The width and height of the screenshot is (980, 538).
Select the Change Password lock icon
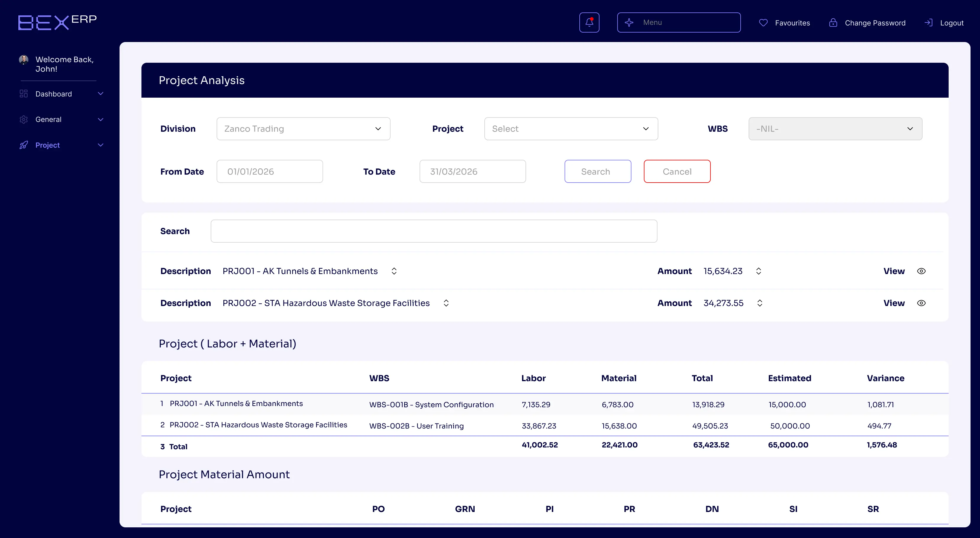pos(833,23)
